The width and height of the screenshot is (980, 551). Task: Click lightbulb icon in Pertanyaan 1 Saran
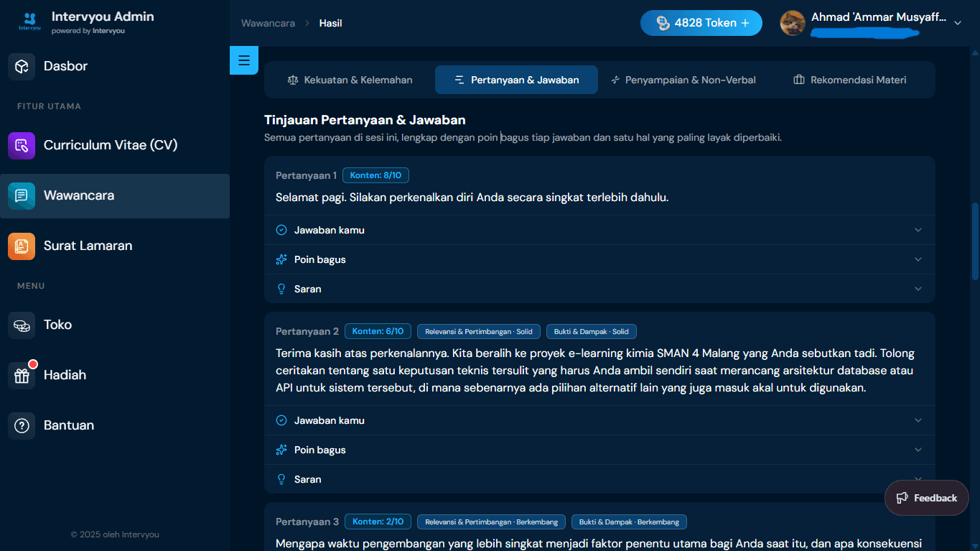tap(281, 289)
